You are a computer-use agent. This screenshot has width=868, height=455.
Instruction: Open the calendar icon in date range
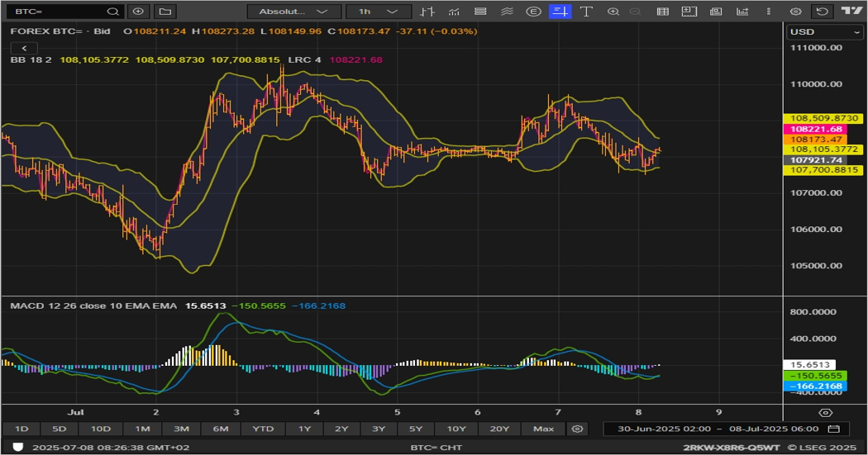coord(834,429)
